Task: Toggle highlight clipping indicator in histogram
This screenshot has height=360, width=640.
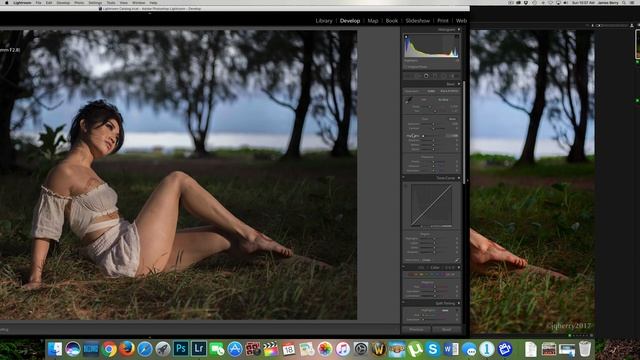Action: [457, 37]
